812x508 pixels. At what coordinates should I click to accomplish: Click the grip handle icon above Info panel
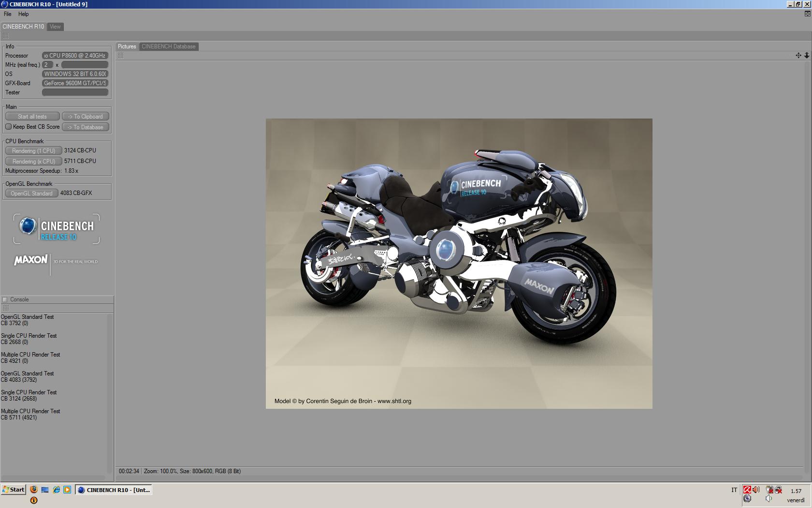(x=6, y=36)
